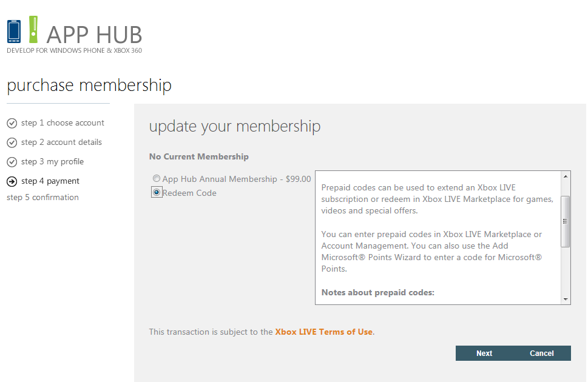Go to step 2 account details
The image size is (588, 382).
click(x=61, y=142)
